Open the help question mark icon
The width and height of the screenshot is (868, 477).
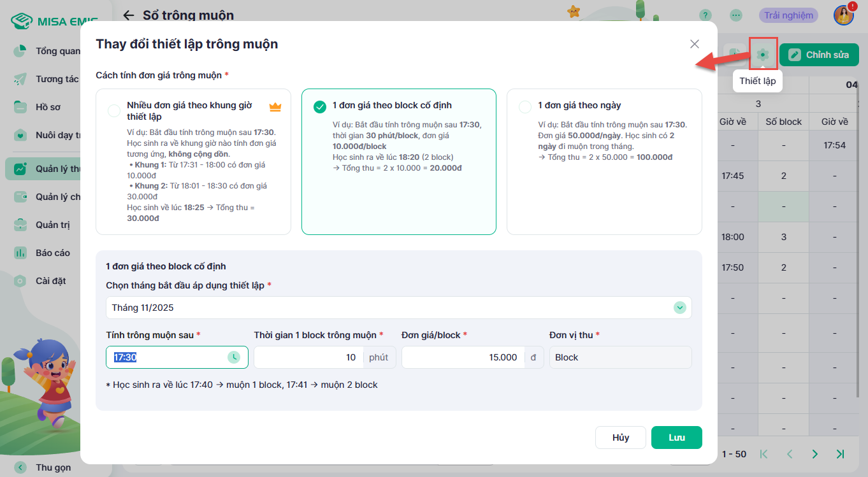pos(705,15)
